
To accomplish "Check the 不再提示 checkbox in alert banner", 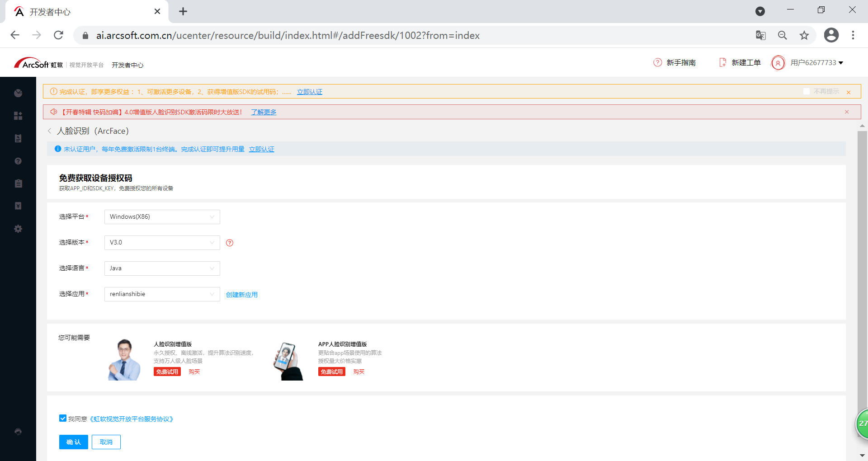I will pos(807,91).
